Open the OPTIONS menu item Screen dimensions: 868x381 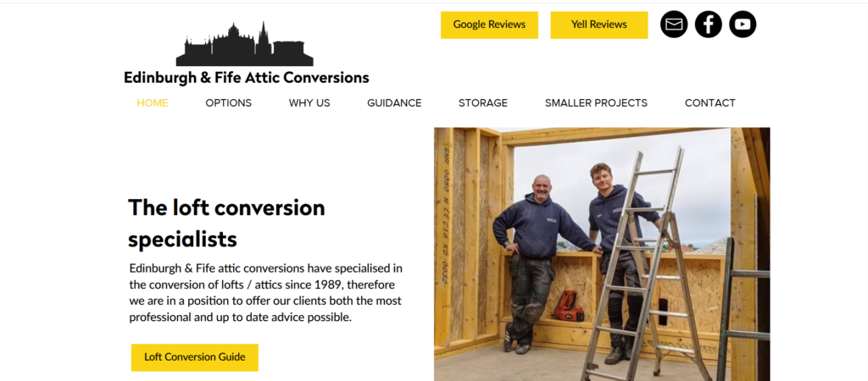click(x=228, y=103)
